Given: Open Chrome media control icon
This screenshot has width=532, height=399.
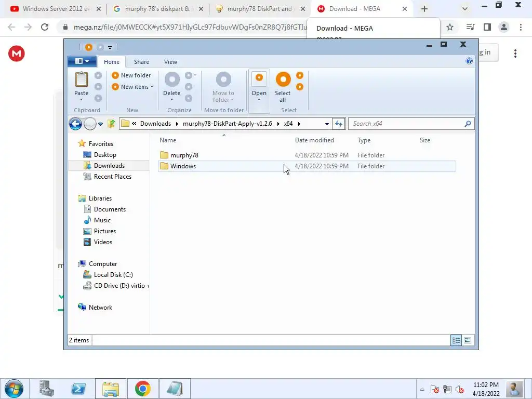Looking at the screenshot, I should coord(471,27).
